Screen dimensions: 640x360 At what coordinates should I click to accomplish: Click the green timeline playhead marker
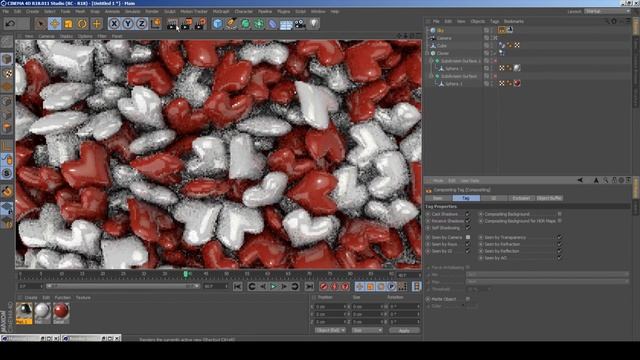coord(186,274)
